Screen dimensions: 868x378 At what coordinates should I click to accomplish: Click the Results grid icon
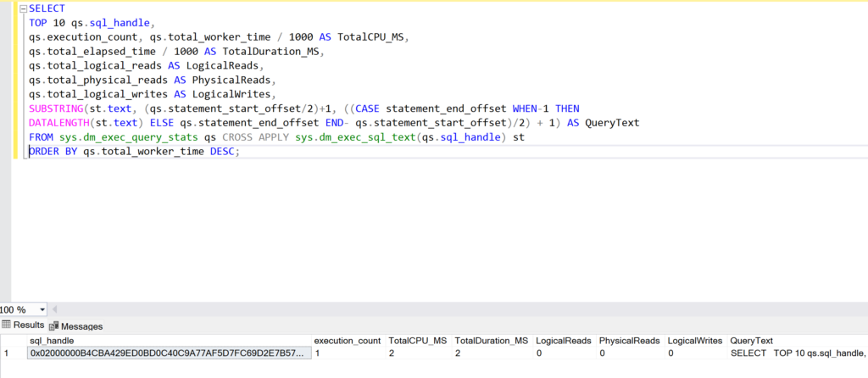click(x=6, y=325)
